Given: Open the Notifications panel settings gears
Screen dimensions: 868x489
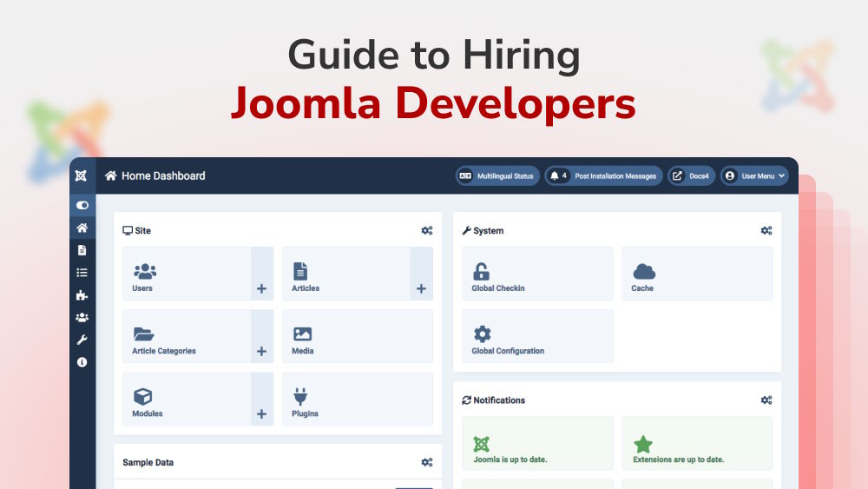Looking at the screenshot, I should (766, 400).
